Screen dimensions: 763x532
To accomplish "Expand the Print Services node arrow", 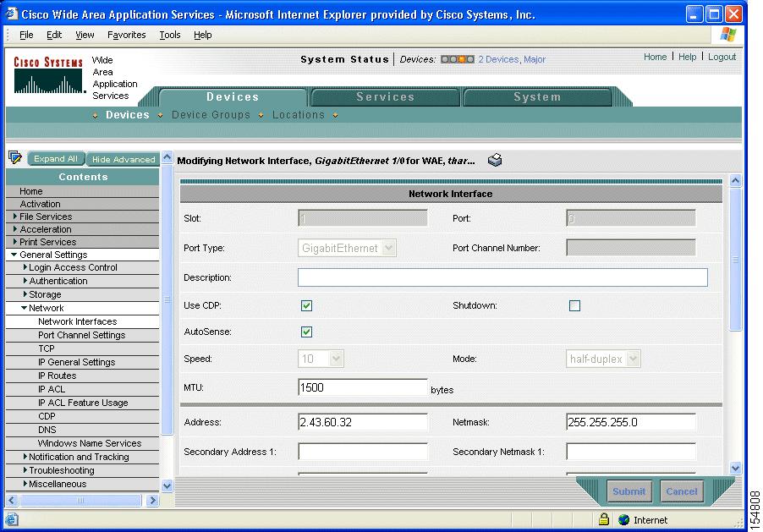I will click(15, 241).
